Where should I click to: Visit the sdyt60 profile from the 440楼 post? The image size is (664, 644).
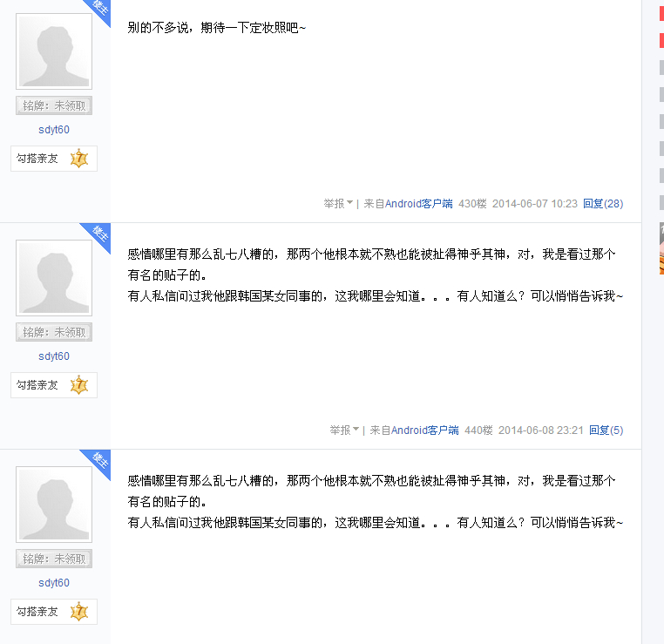click(x=54, y=356)
